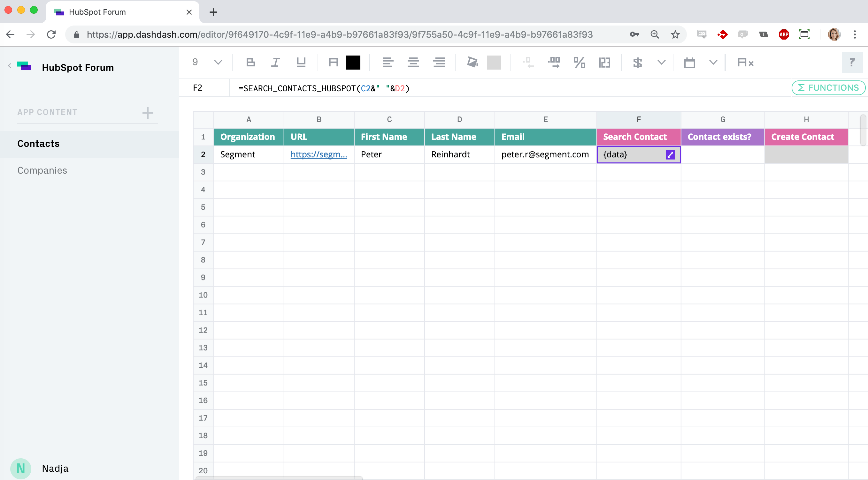This screenshot has height=480, width=868.
Task: Decrease decimal places
Action: pos(528,62)
